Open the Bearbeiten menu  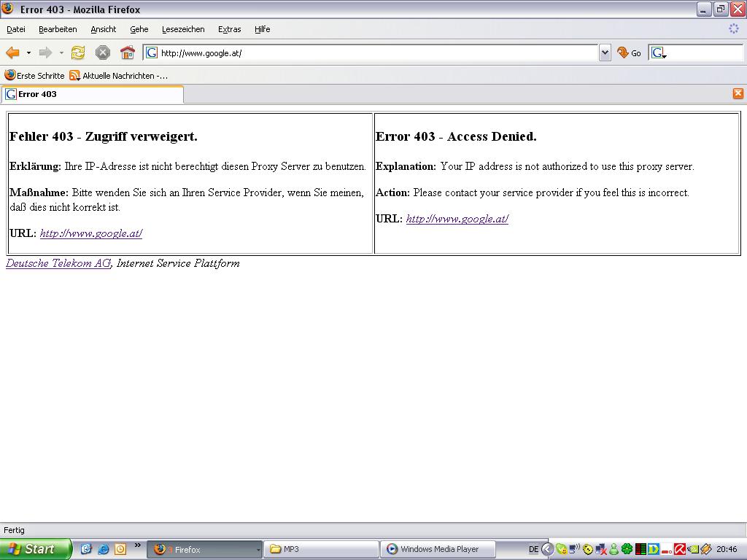point(58,29)
